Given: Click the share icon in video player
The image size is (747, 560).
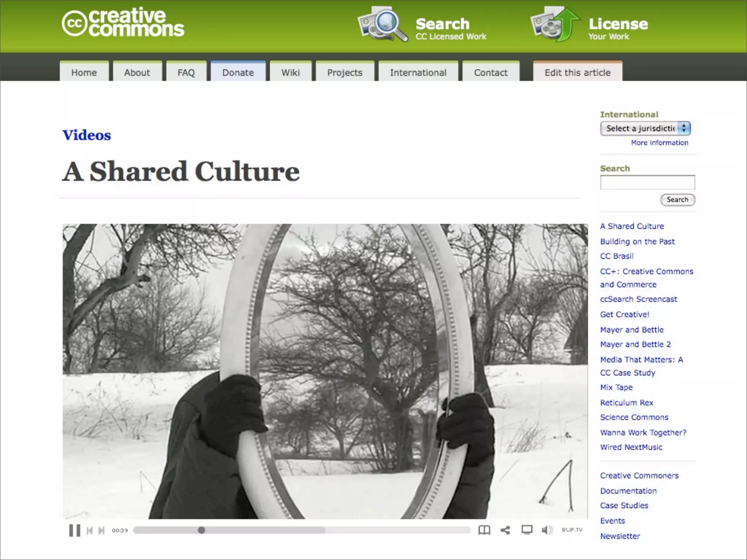Looking at the screenshot, I should 505,530.
